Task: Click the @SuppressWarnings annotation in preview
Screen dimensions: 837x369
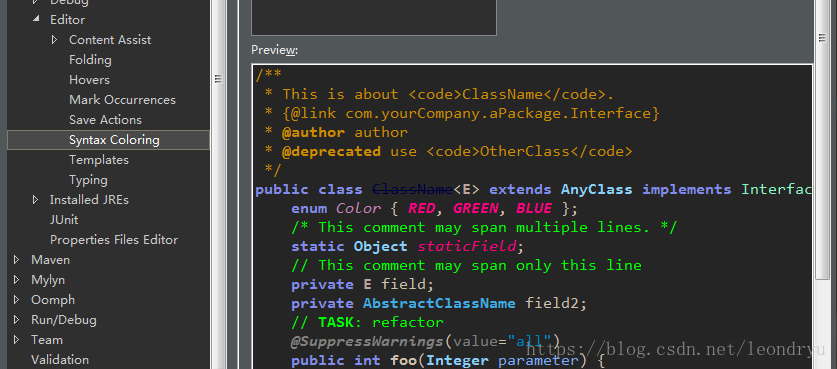Action: (x=367, y=341)
